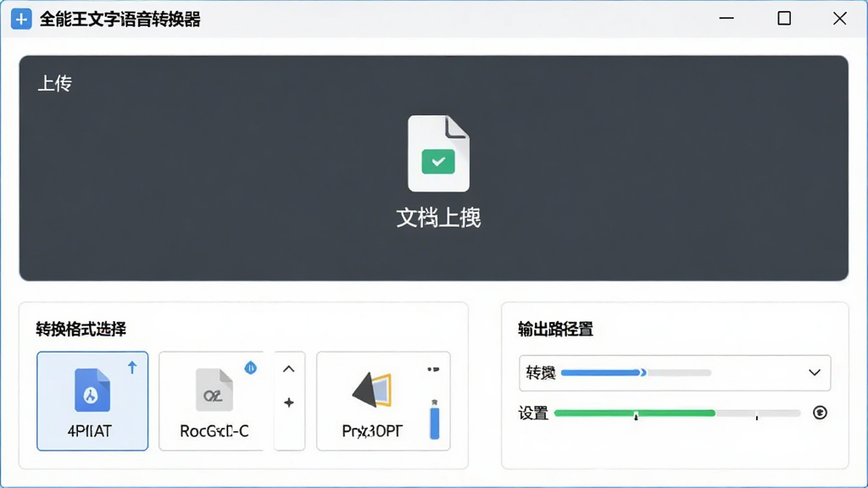868x488 pixels.
Task: Open the 转换 output path dropdown
Action: (675, 373)
